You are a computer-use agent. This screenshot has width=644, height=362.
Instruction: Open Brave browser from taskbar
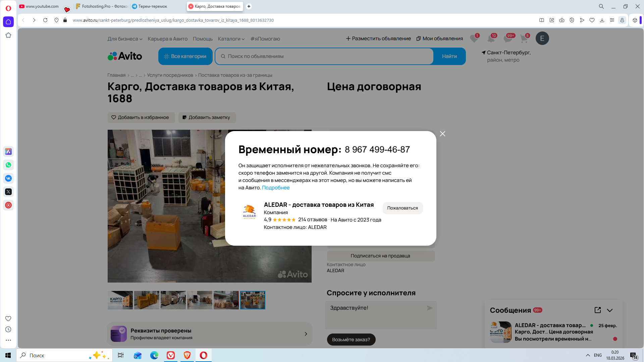(187, 355)
